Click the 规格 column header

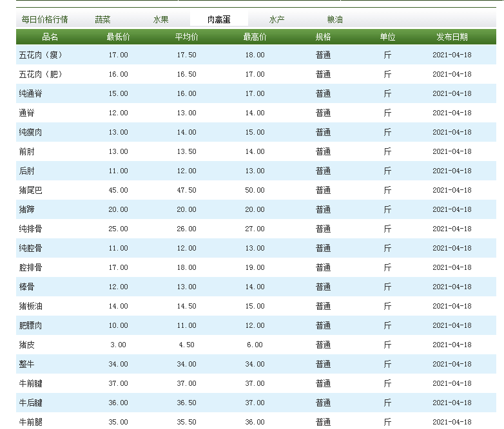point(324,37)
